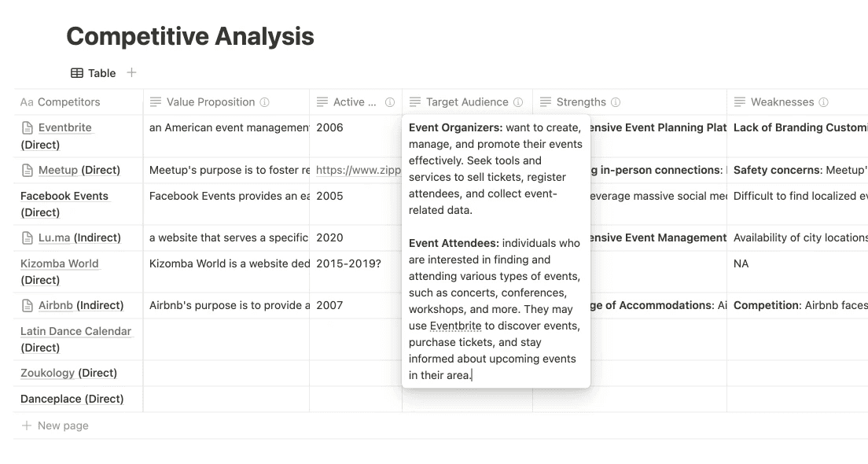Open the Zoukology competitor page

pyautogui.click(x=47, y=373)
